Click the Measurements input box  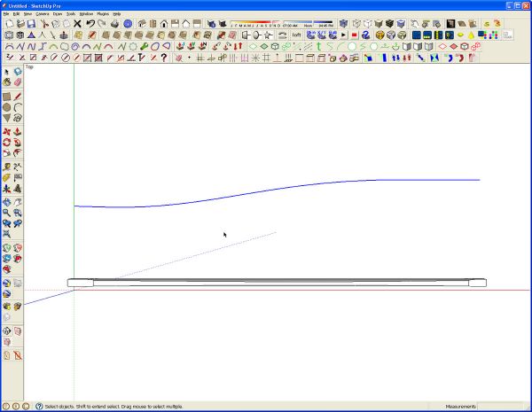[x=502, y=406]
